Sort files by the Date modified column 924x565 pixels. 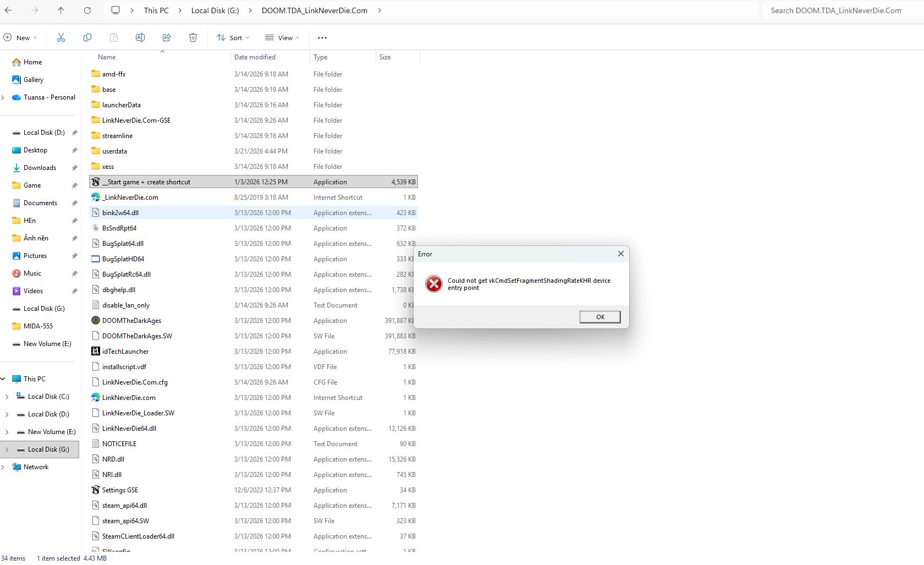point(255,57)
